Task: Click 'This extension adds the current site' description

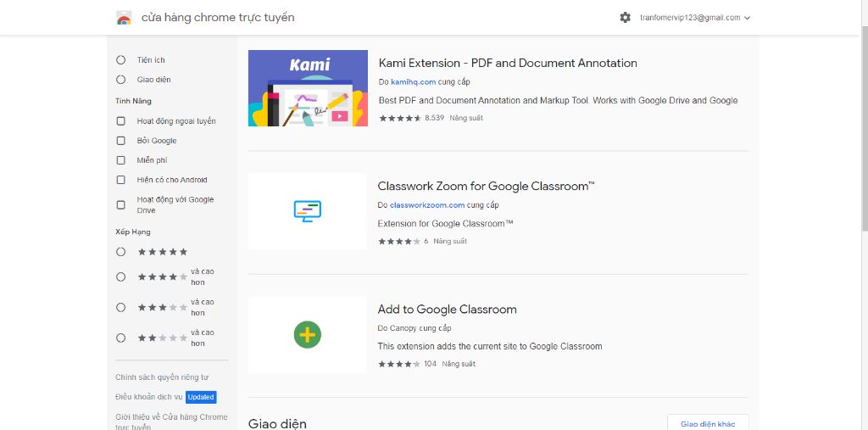Action: click(x=490, y=346)
